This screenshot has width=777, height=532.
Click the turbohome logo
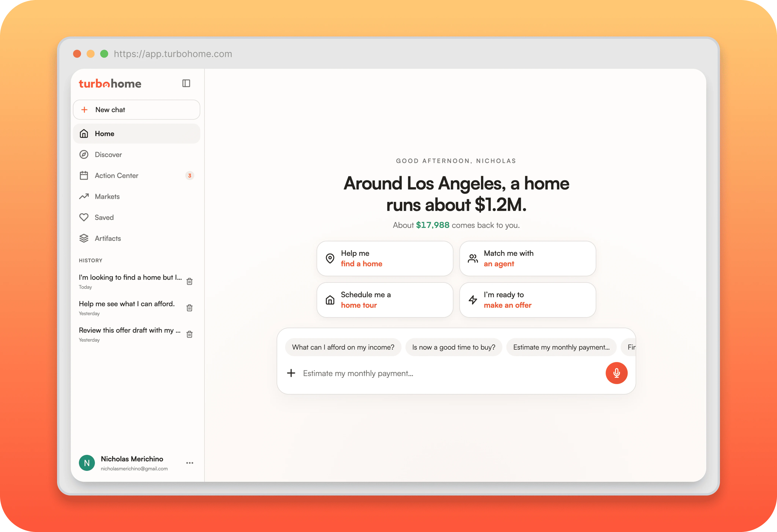(x=110, y=84)
